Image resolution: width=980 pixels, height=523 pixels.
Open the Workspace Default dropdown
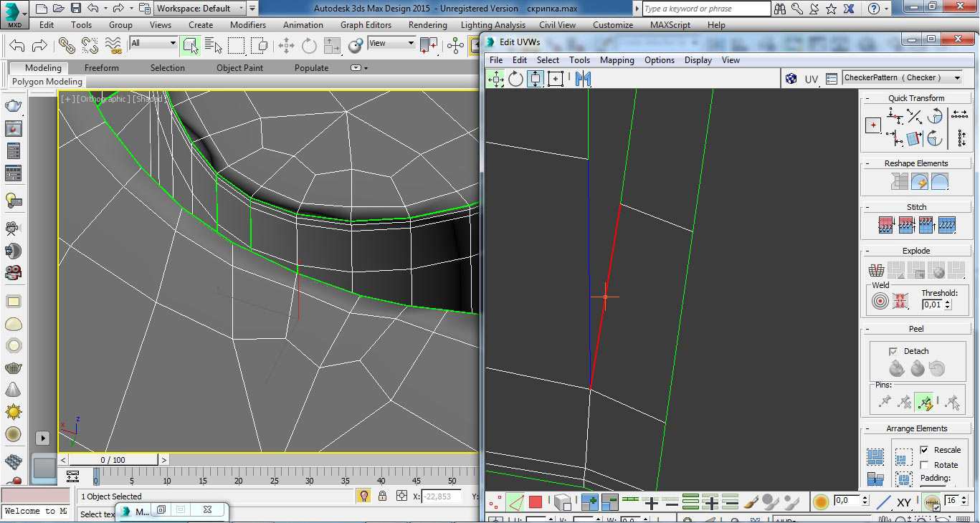pyautogui.click(x=201, y=9)
